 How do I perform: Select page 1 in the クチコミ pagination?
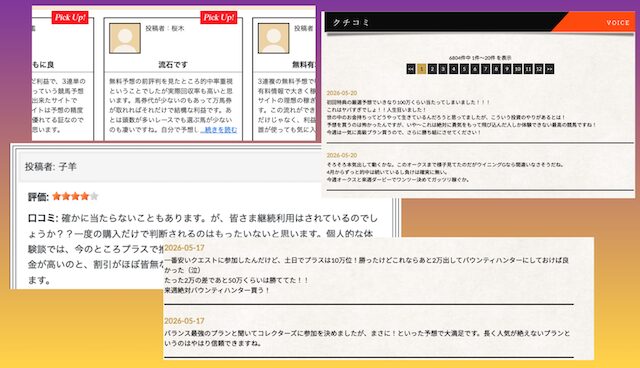[x=422, y=69]
